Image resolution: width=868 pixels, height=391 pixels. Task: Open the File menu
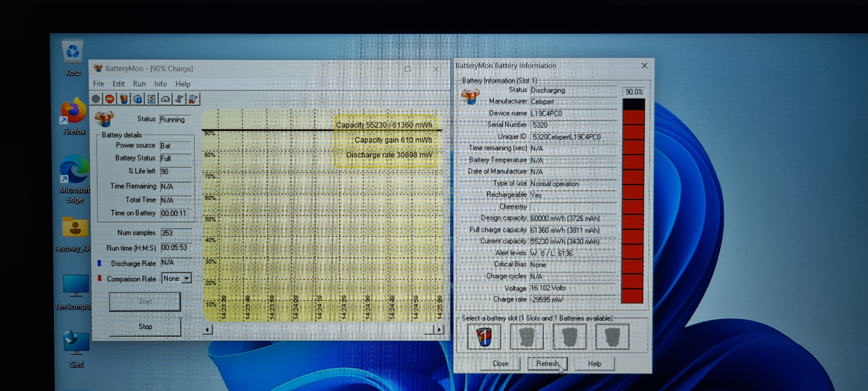click(x=99, y=84)
